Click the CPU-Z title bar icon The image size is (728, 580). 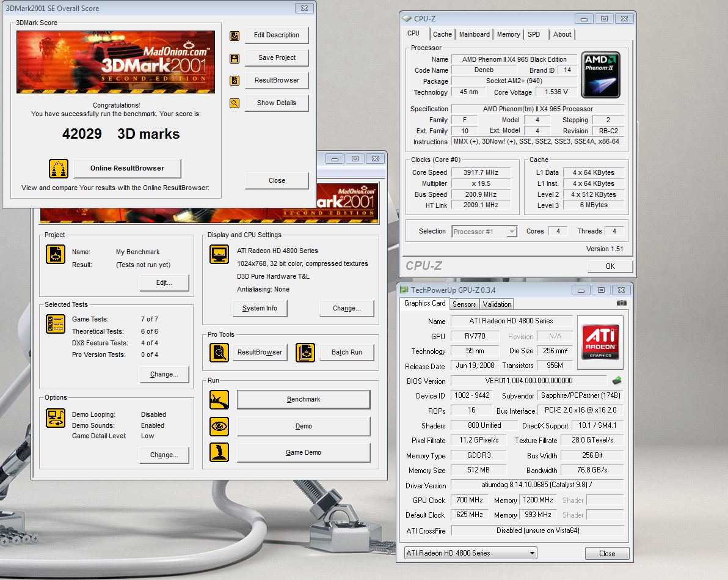pyautogui.click(x=407, y=18)
